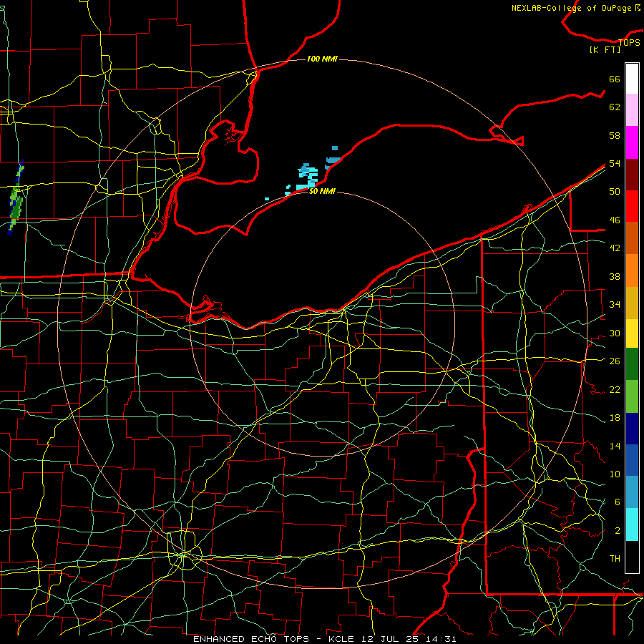The height and width of the screenshot is (644, 644).
Task: Click the medium blue 14 legend block
Action: [x=632, y=460]
